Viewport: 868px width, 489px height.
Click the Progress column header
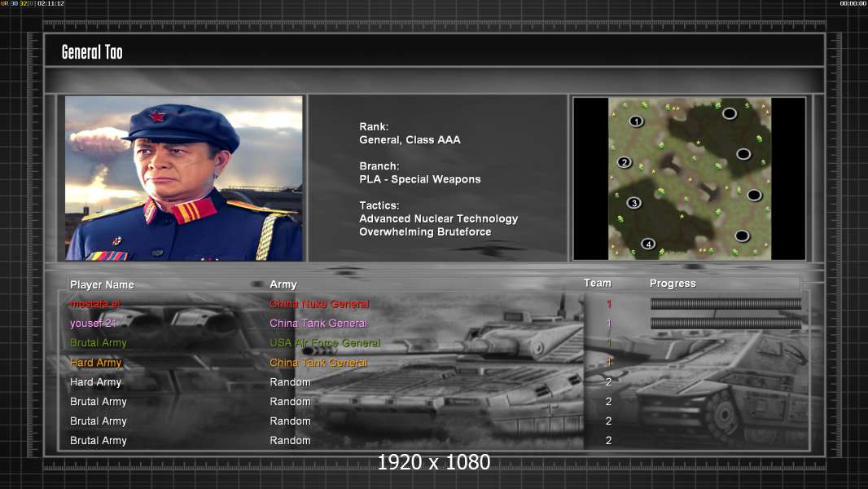tap(673, 284)
